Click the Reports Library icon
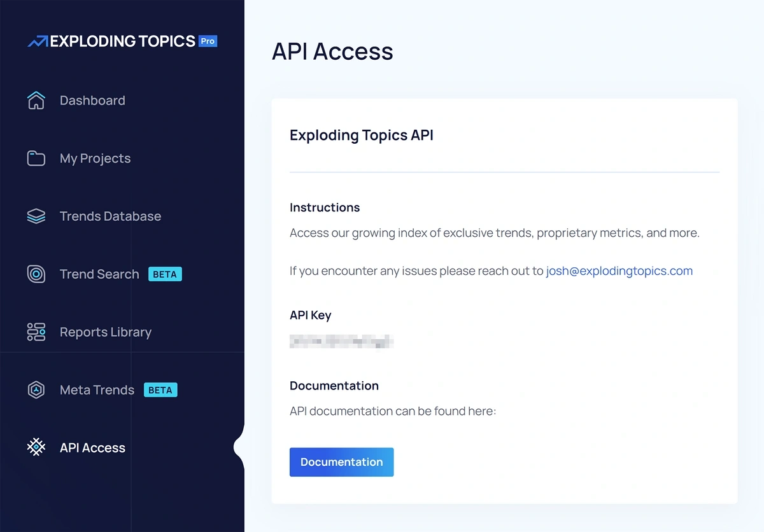This screenshot has width=764, height=532. (36, 332)
